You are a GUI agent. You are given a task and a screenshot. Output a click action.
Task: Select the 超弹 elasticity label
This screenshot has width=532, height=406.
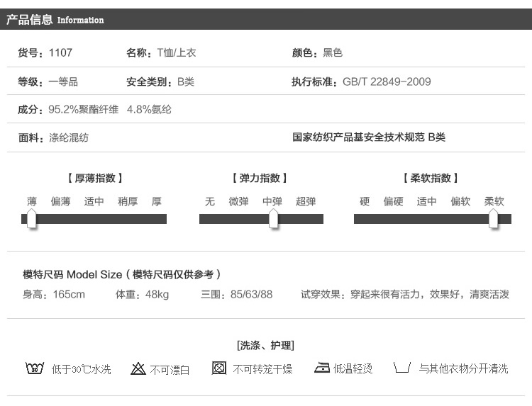coord(306,202)
